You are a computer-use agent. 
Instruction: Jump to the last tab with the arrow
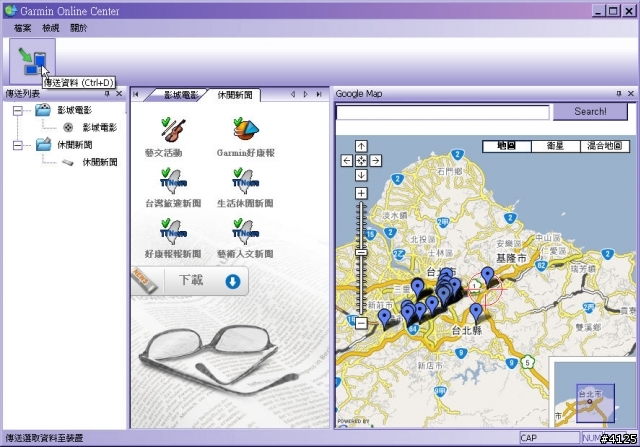click(x=319, y=94)
